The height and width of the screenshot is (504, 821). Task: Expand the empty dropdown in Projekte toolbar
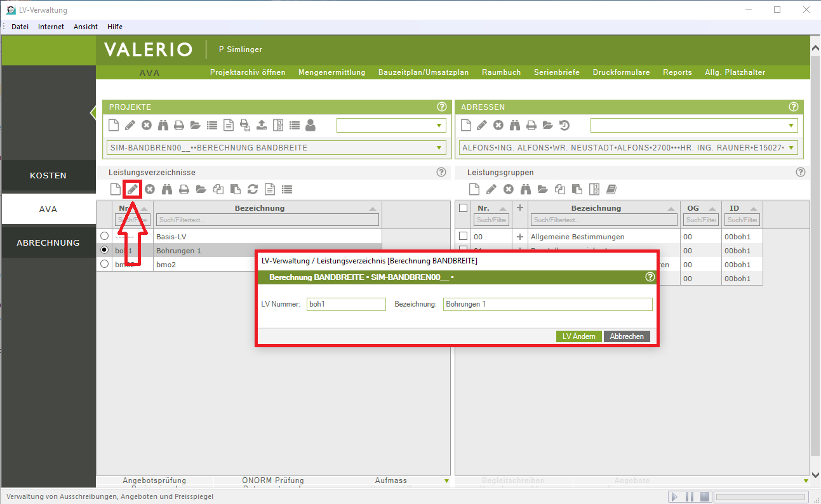point(439,126)
